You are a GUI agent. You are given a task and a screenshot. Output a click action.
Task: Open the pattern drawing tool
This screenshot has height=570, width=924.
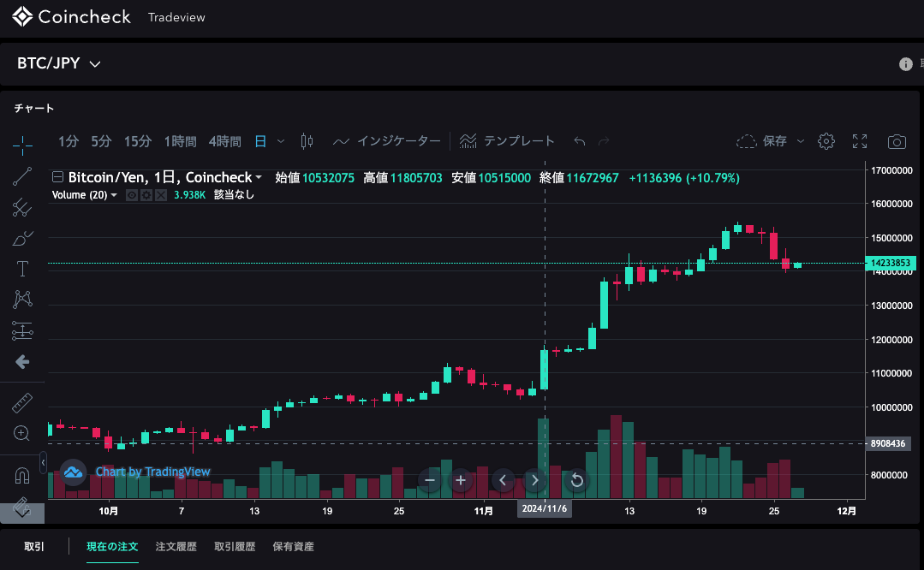pos(22,300)
